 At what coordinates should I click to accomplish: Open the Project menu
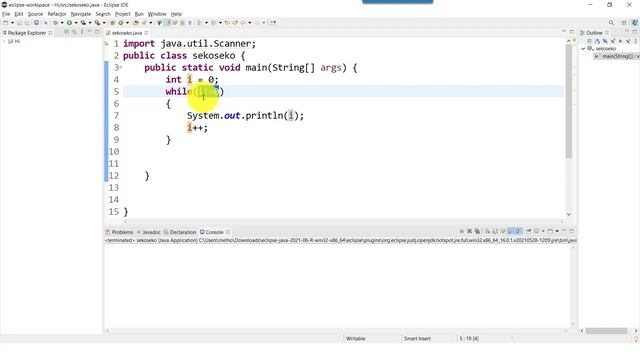pos(122,14)
